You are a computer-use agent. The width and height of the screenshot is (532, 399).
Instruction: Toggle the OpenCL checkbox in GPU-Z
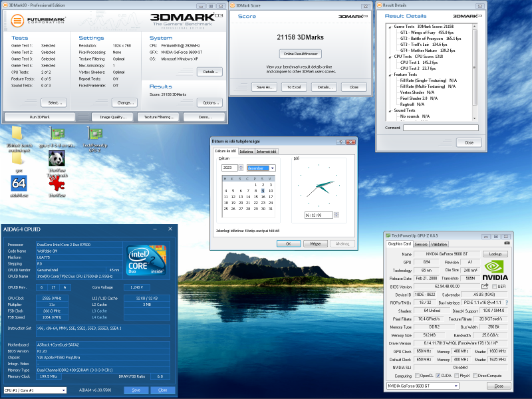point(417,376)
